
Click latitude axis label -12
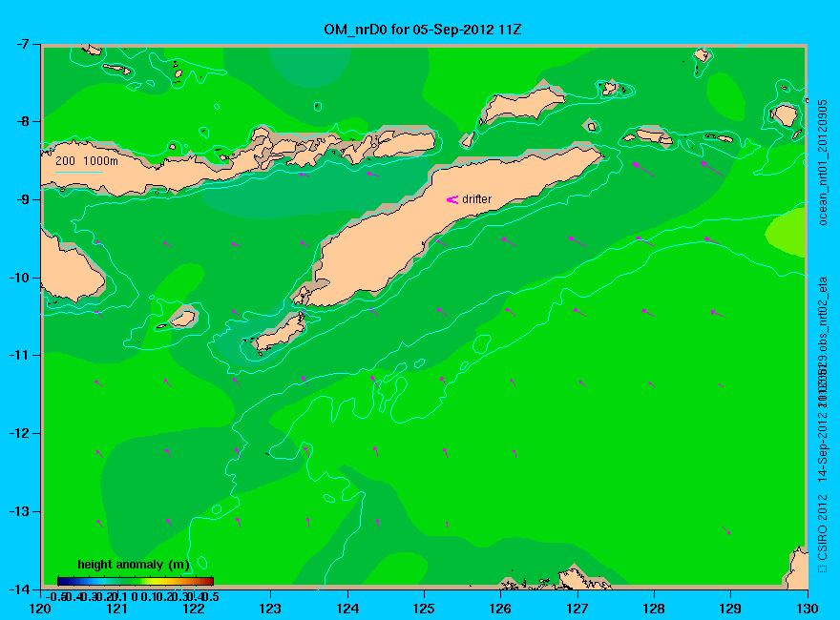[x=19, y=433]
